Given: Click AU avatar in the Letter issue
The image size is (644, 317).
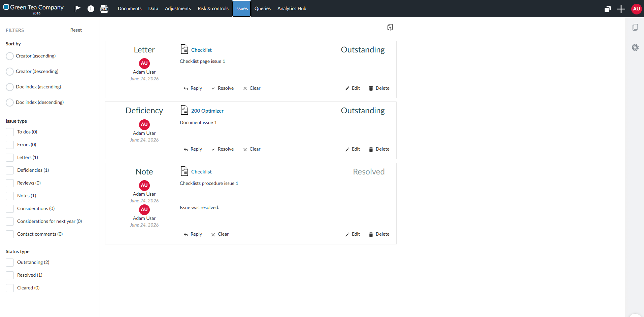Looking at the screenshot, I should [x=144, y=63].
